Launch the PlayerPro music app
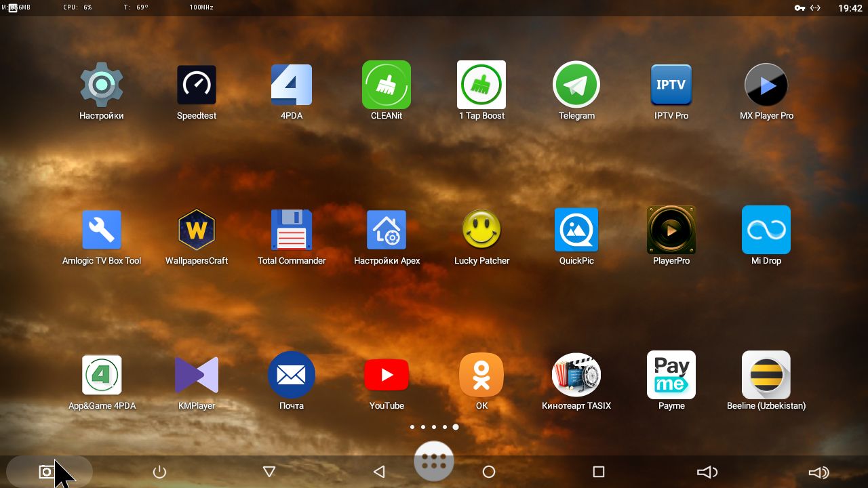The image size is (868, 488). (x=671, y=230)
